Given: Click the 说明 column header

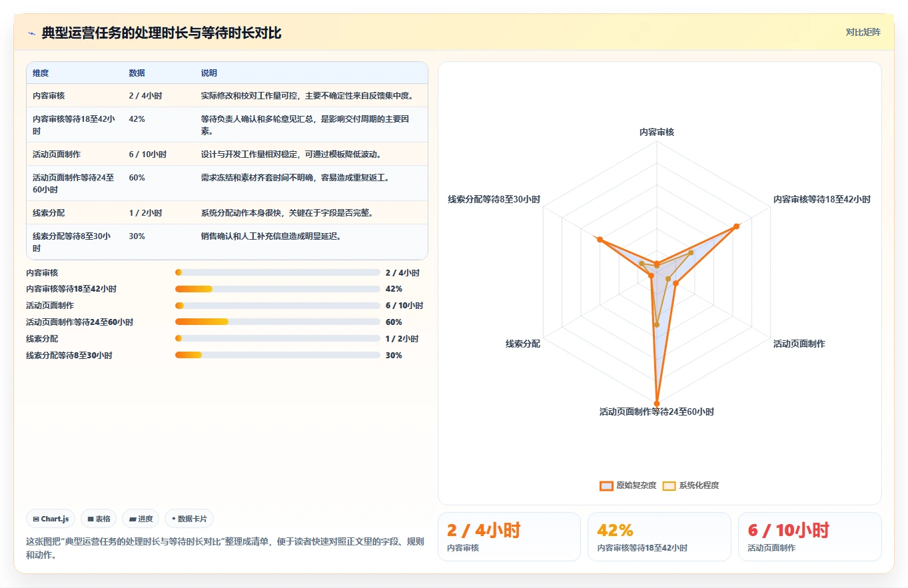Looking at the screenshot, I should (x=209, y=73).
